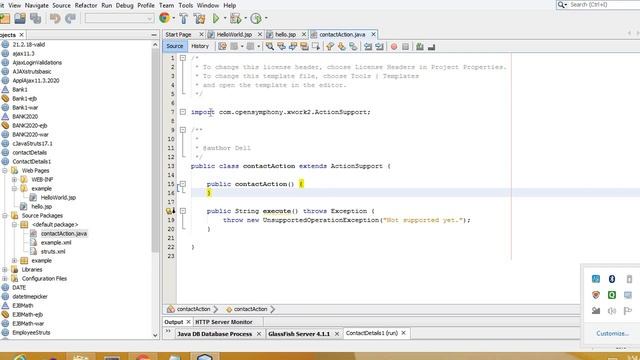Switch to the HelloWorld.jsp editor tab
640x360 pixels.
click(234, 35)
